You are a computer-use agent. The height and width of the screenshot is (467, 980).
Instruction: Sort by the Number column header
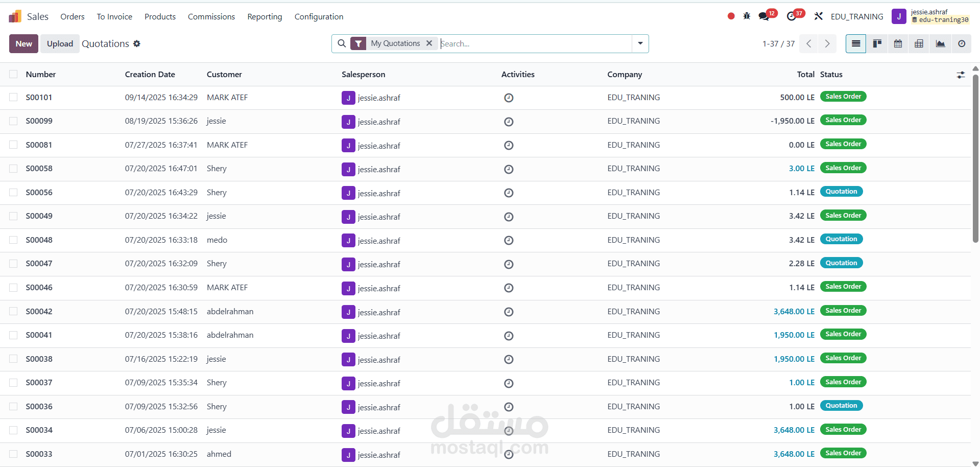(x=41, y=74)
